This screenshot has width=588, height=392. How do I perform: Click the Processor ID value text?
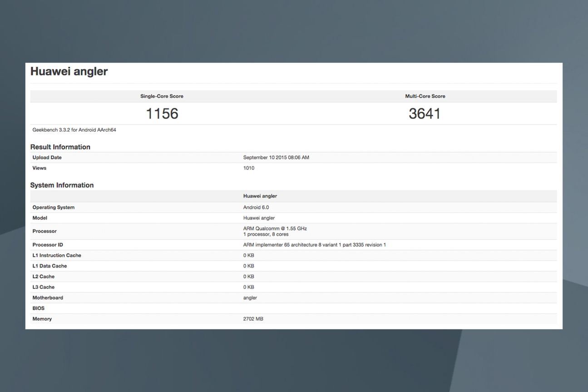315,245
